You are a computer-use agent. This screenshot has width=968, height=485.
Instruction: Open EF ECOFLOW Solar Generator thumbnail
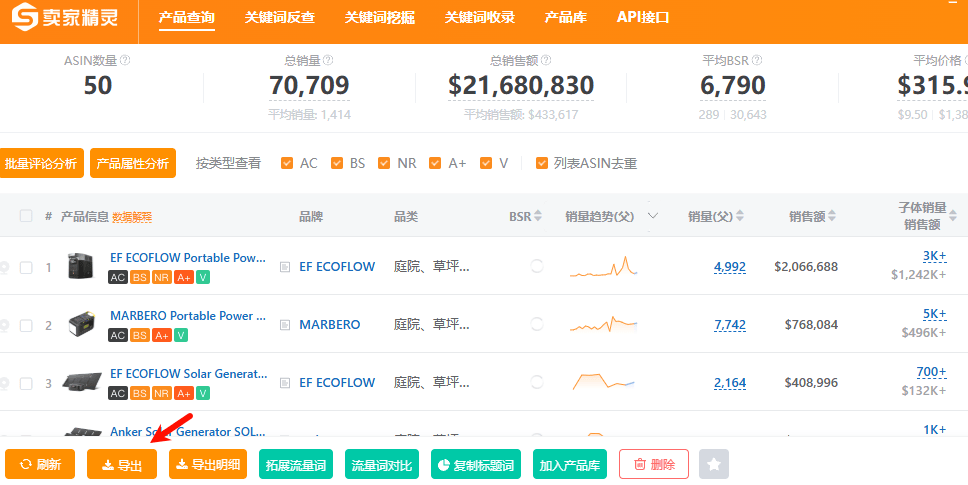(x=82, y=383)
